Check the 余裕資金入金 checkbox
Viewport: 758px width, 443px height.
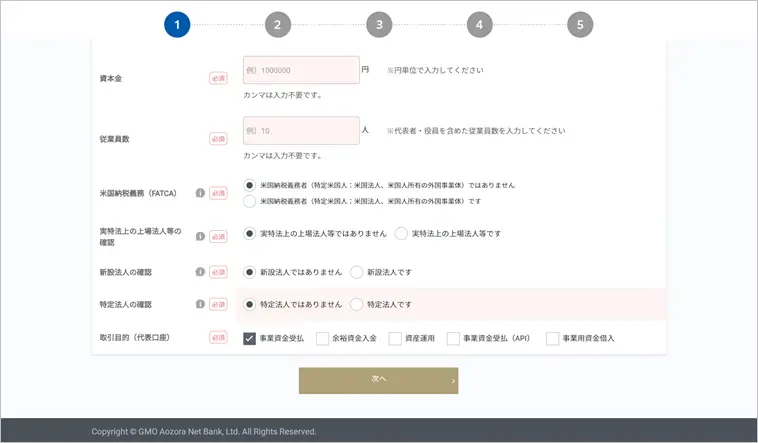click(x=322, y=338)
